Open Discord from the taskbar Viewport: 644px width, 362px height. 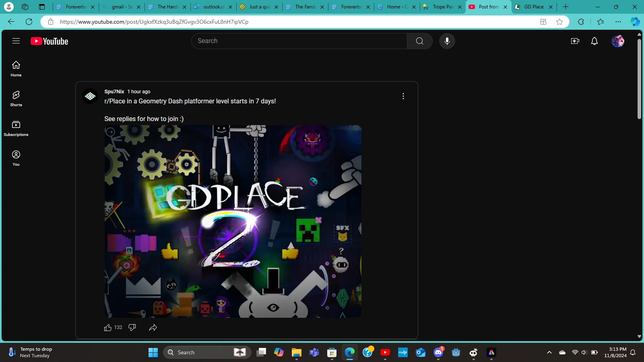point(438,352)
